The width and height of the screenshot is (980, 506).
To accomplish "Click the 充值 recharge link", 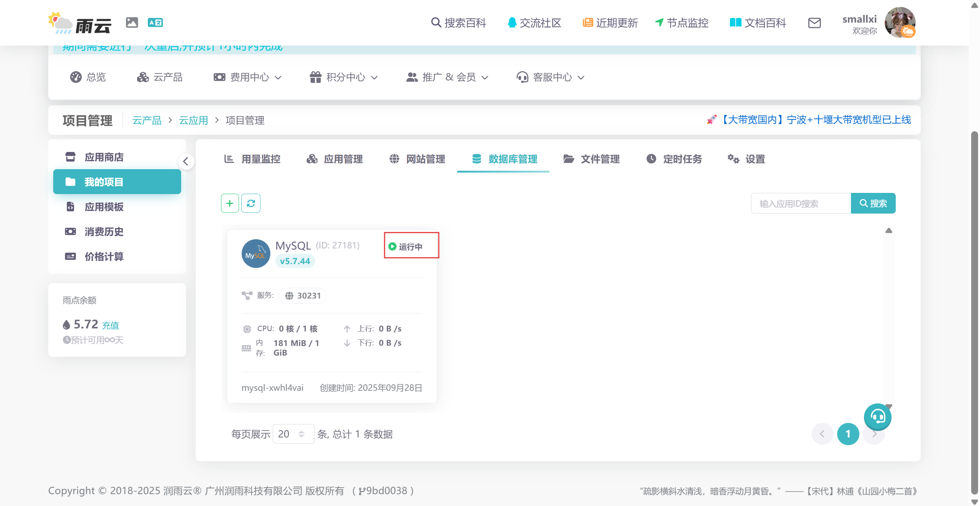I will (110, 325).
